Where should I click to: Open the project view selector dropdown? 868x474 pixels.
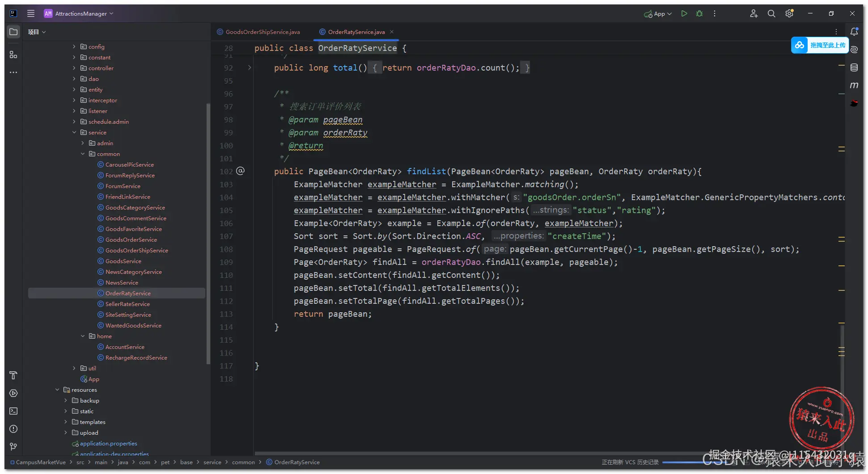click(37, 32)
